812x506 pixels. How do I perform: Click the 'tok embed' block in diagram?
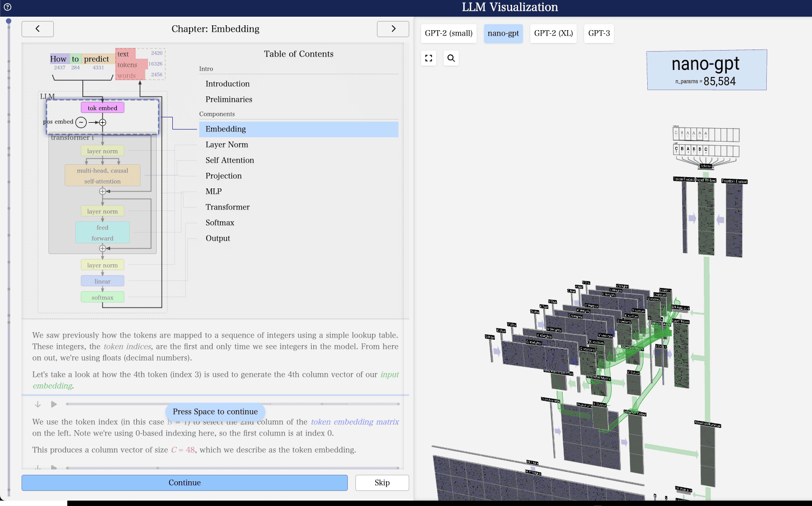tap(102, 108)
